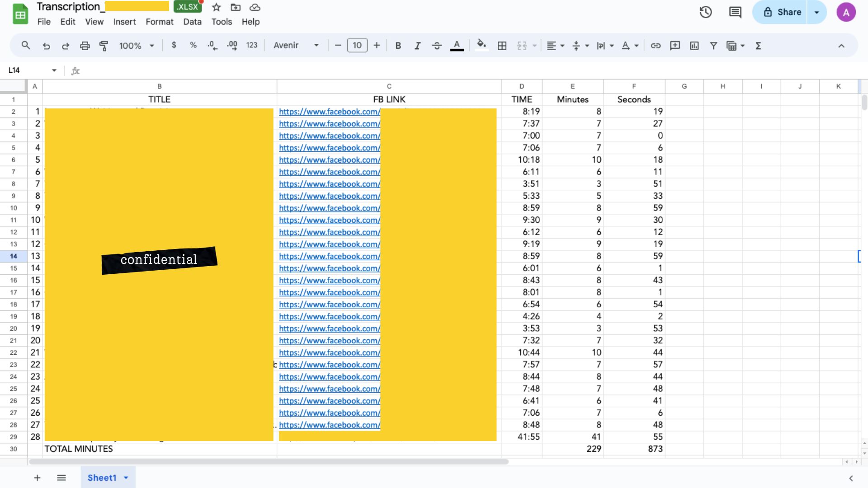The width and height of the screenshot is (868, 488).
Task: Undo the last action
Action: tap(46, 46)
